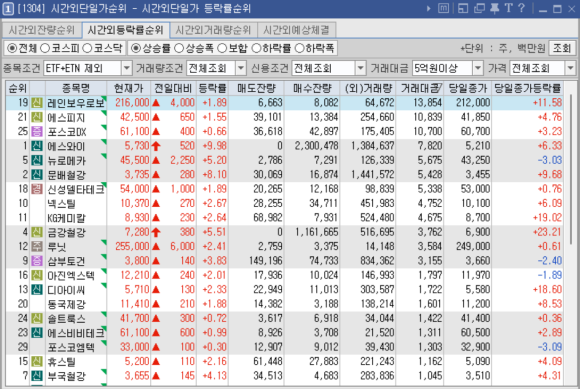Select the 포스코엠텍 stock row name
Screen dimensions: 580x389
pyautogui.click(x=71, y=347)
